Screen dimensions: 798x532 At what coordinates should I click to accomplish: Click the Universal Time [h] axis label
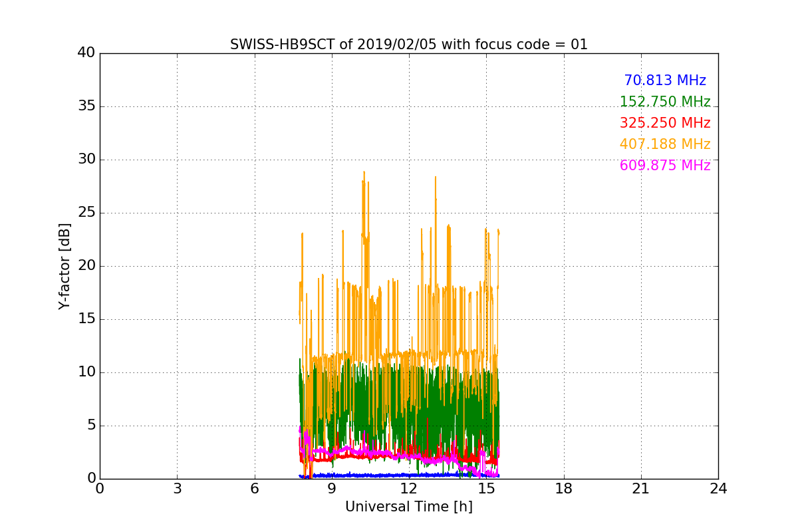pyautogui.click(x=409, y=507)
